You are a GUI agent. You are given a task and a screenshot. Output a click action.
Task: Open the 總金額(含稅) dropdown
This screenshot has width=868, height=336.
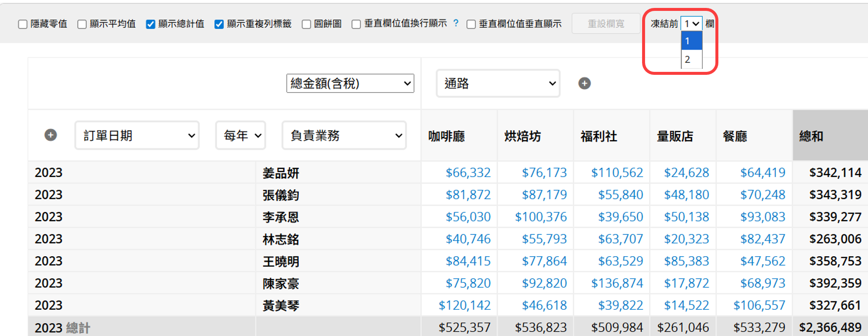[350, 83]
